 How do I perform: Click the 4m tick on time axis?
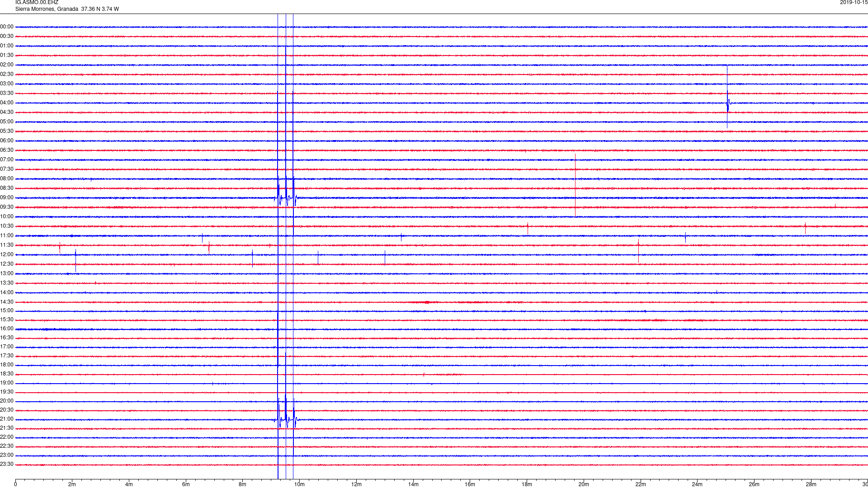point(129,484)
